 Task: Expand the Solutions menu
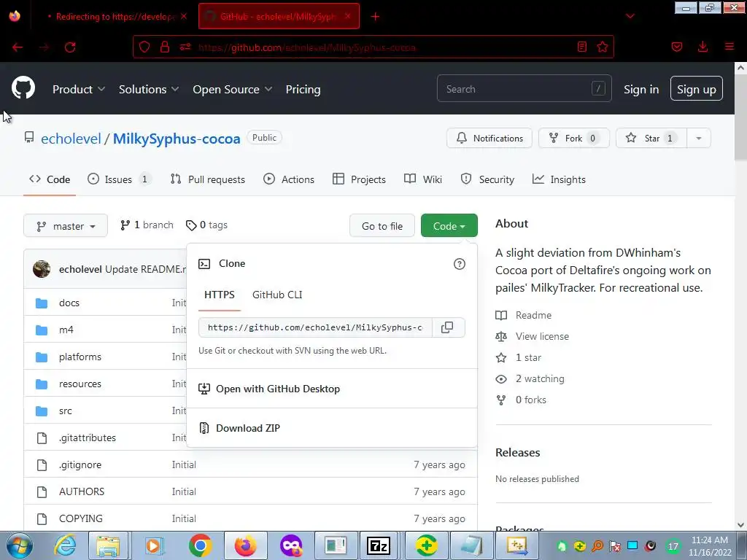(x=149, y=89)
